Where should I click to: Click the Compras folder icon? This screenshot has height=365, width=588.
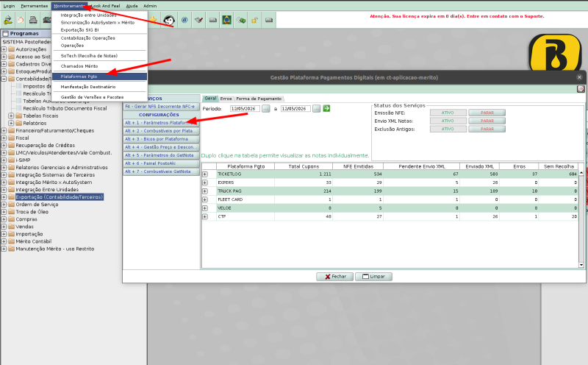click(11, 219)
